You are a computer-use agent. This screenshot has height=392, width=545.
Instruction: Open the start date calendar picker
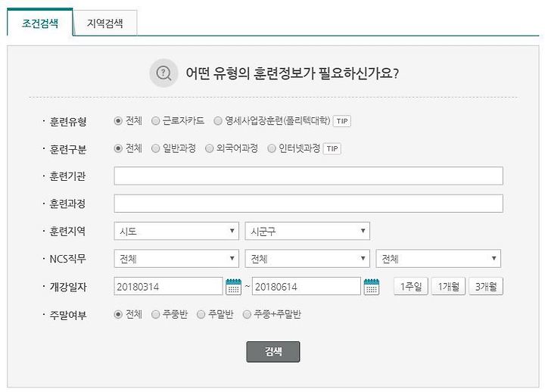(x=234, y=286)
